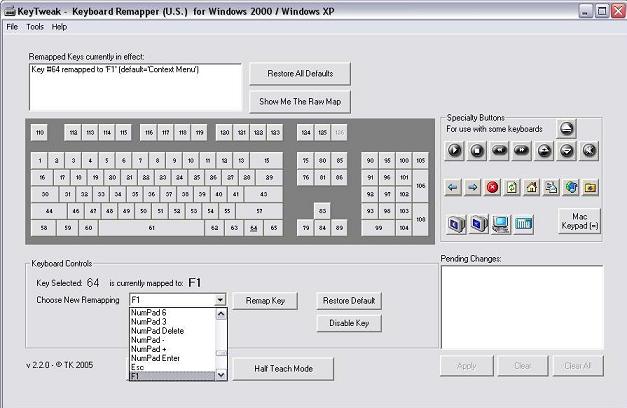Viewport: 627px width, 408px height.
Task: Click the dropdown list scrollbar thumb
Action: pos(221,353)
